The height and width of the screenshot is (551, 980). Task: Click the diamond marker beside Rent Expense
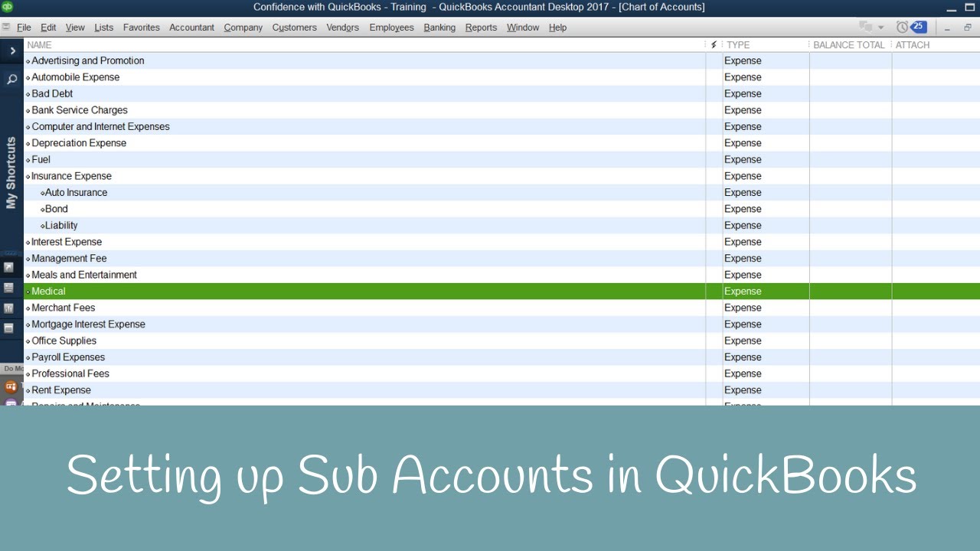click(x=28, y=390)
